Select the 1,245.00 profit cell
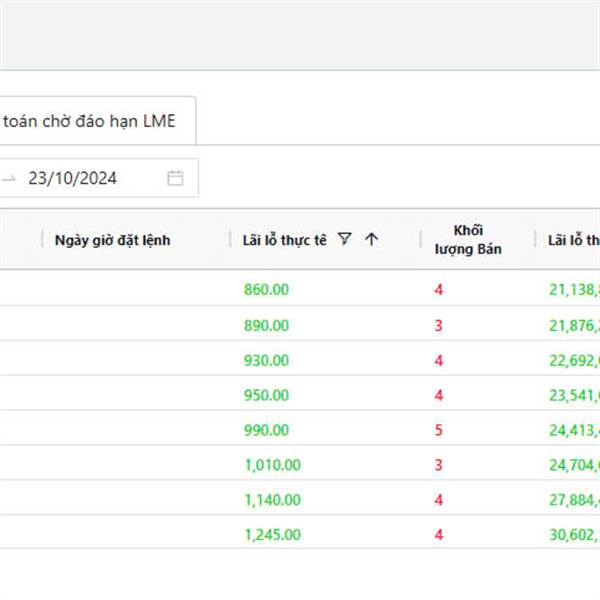This screenshot has height=600, width=600. click(x=272, y=534)
